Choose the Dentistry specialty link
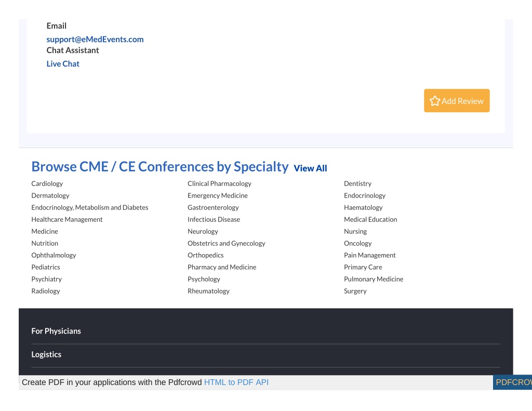Image resolution: width=532 pixels, height=411 pixels. pyautogui.click(x=357, y=183)
